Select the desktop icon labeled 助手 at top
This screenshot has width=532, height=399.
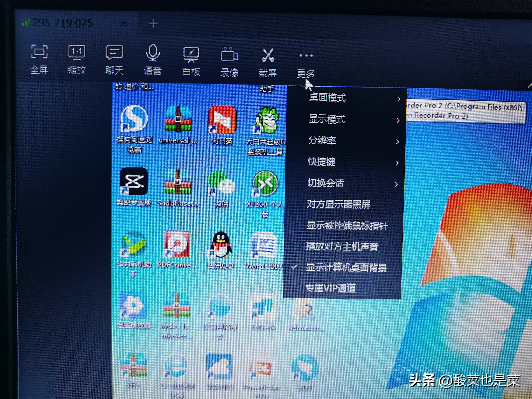click(267, 89)
